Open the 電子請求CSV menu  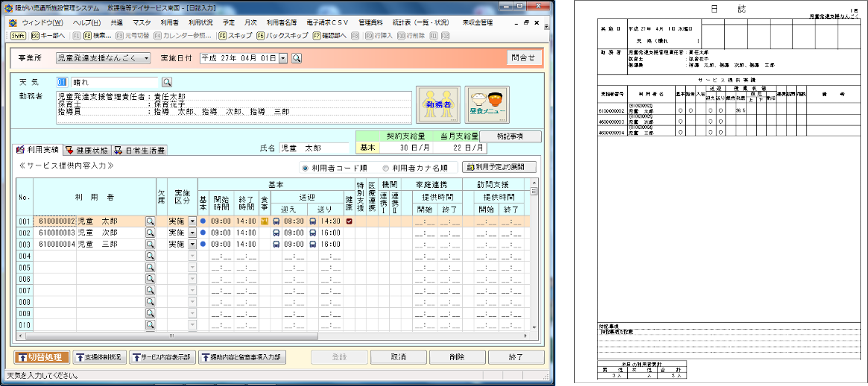coord(327,23)
